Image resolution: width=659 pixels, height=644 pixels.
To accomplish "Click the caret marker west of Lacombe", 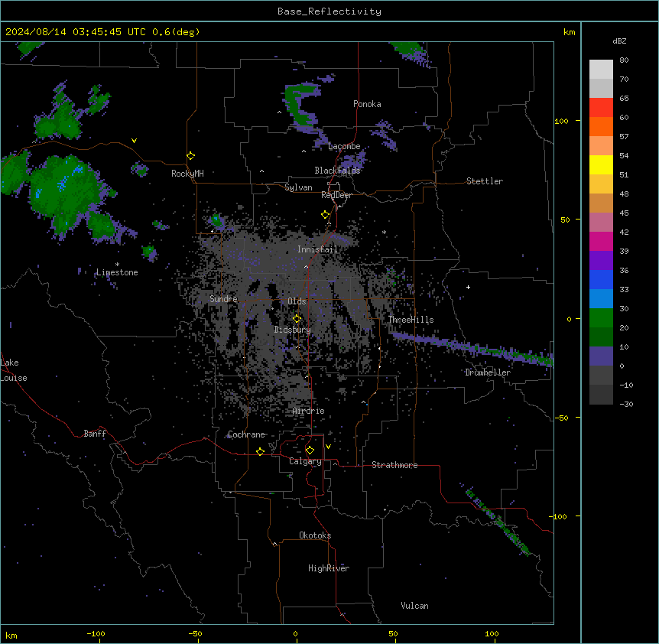I will pos(304,151).
